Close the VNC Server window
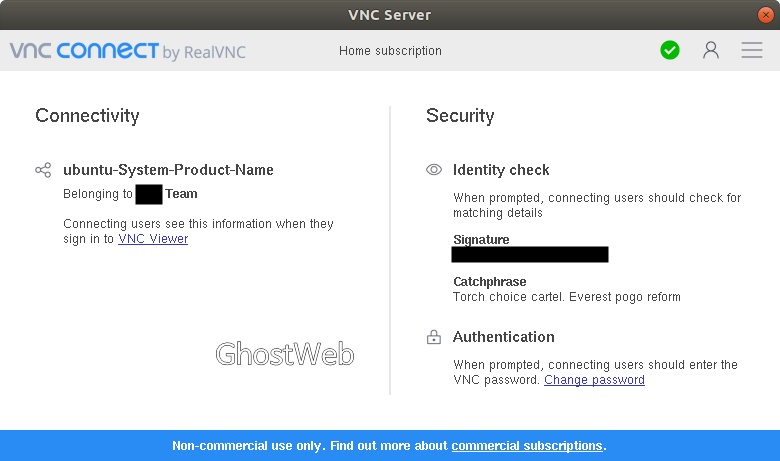 pyautogui.click(x=766, y=15)
